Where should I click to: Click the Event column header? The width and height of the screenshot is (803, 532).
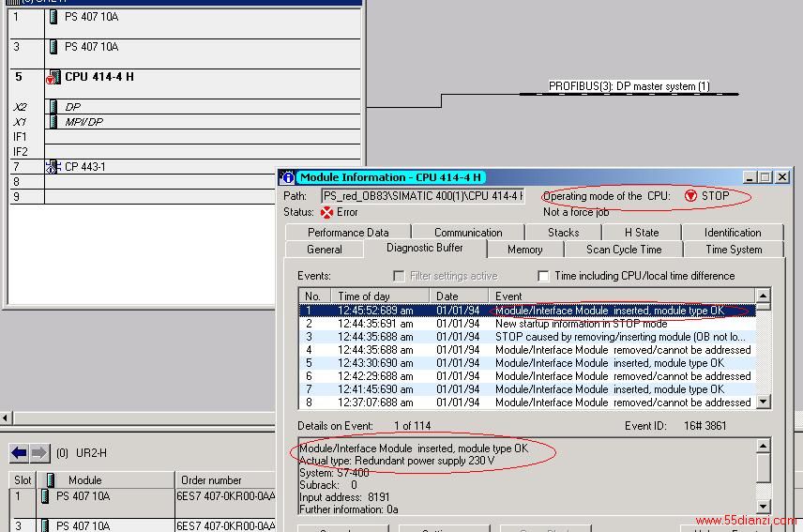(x=622, y=296)
